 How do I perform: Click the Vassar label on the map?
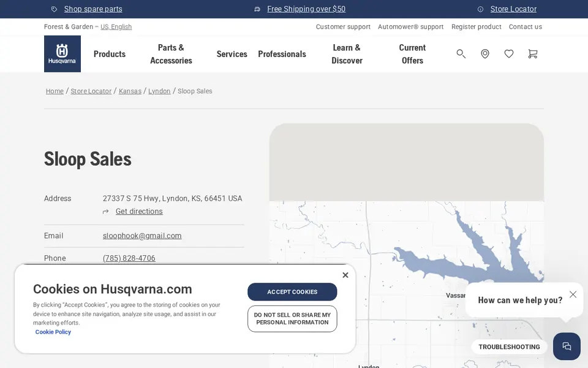coord(456,296)
